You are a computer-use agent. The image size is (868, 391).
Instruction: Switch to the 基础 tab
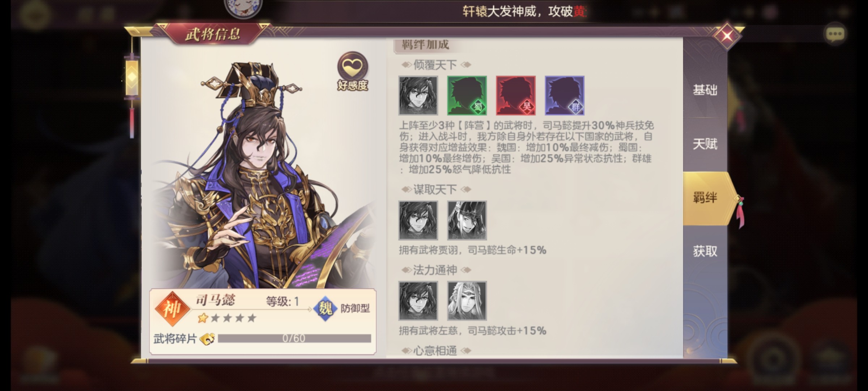[x=705, y=90]
